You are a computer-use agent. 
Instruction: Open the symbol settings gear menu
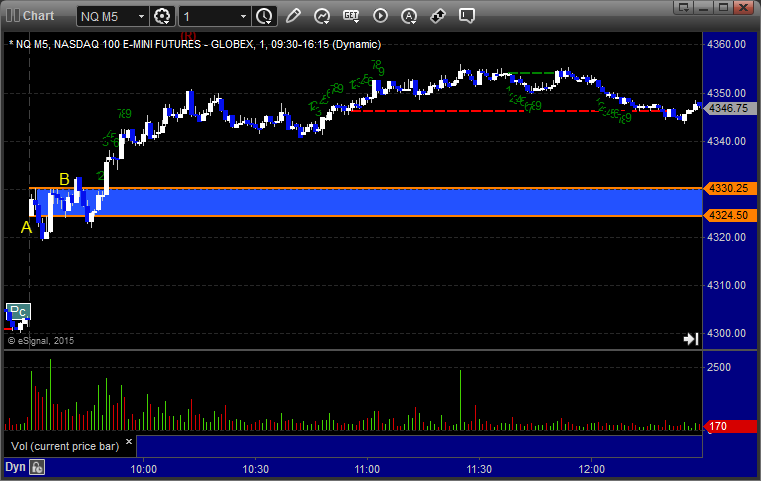162,16
